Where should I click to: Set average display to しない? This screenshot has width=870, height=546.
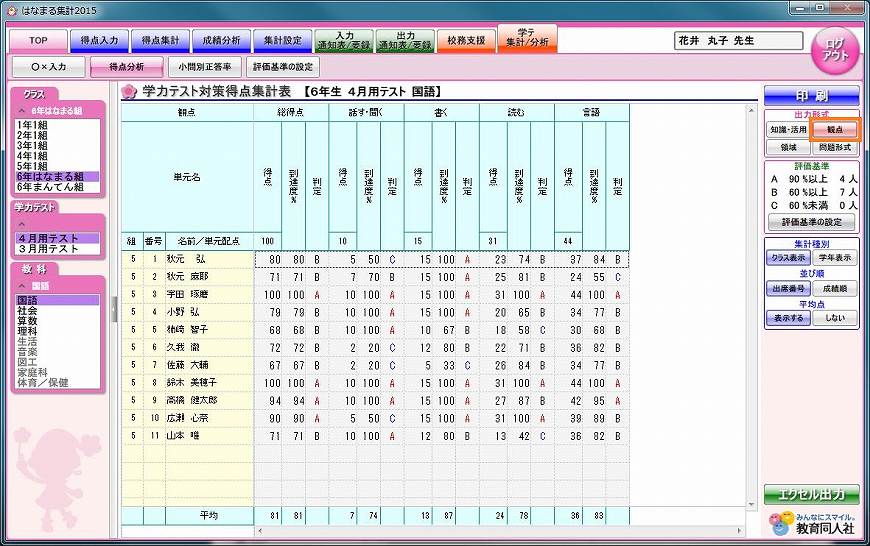(x=834, y=318)
